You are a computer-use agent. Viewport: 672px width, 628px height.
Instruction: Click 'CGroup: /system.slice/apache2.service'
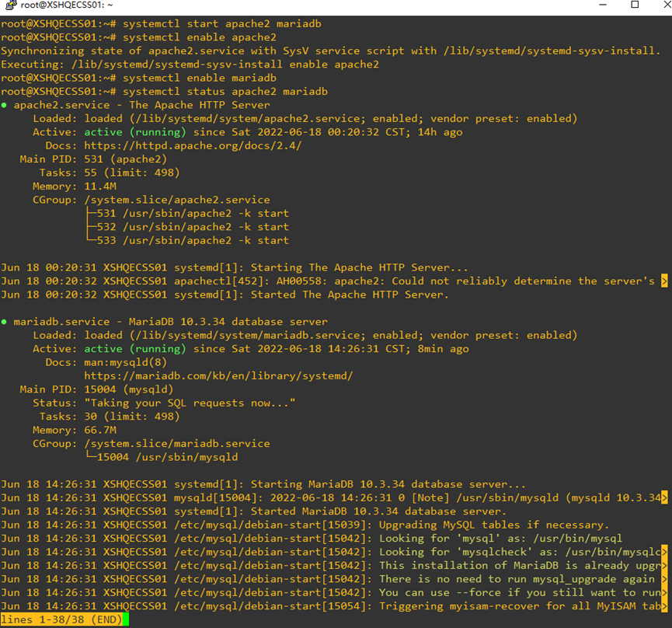[x=151, y=201]
